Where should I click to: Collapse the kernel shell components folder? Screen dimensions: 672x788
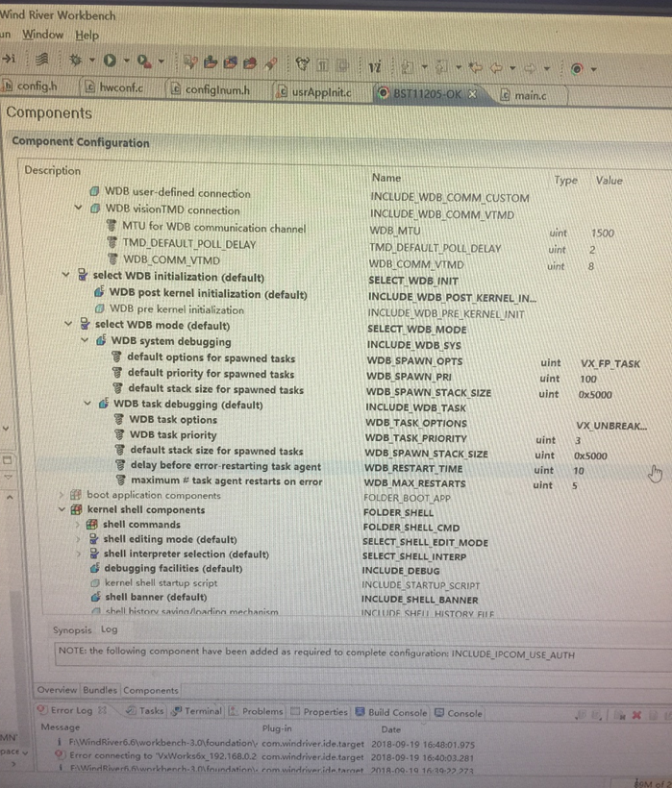(62, 509)
